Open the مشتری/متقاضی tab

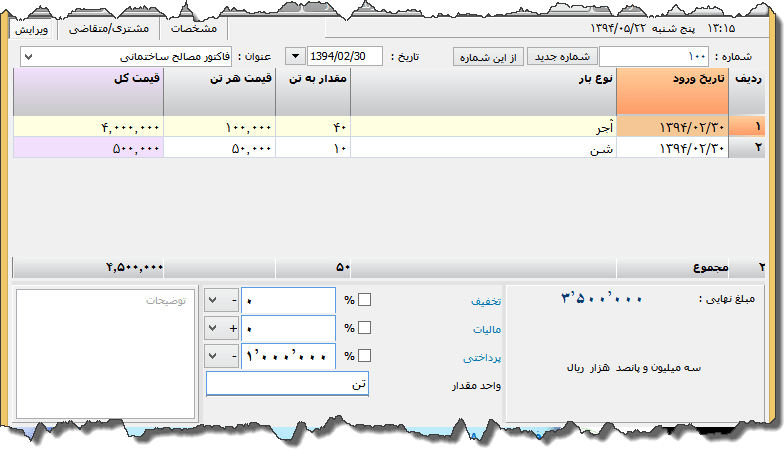(112, 29)
